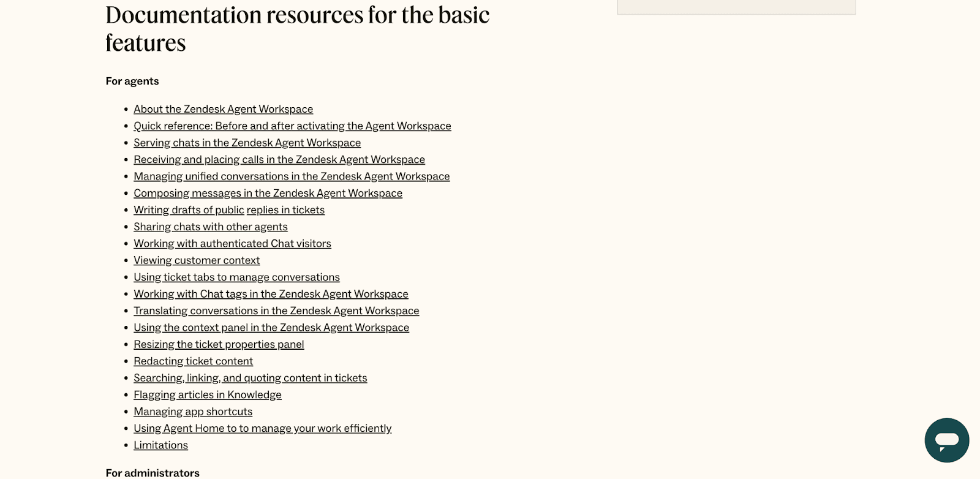This screenshot has width=980, height=479.
Task: Visit 'Flagging articles in Knowledge' link
Action: coord(207,395)
